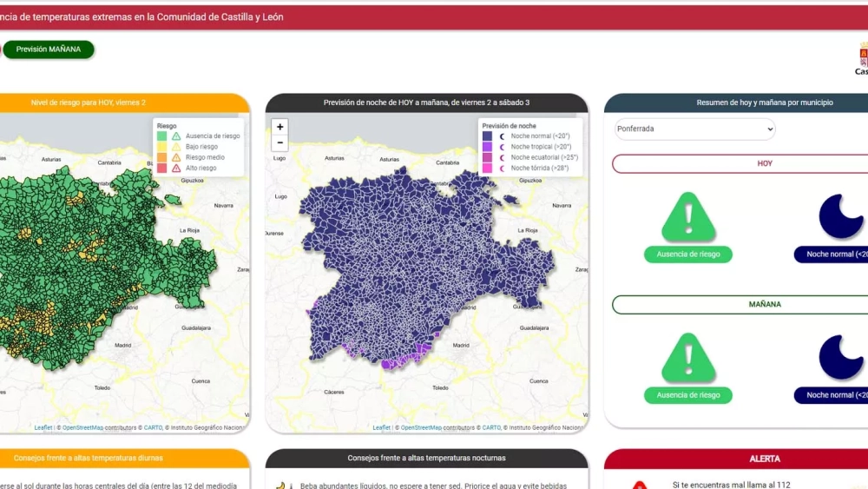The height and width of the screenshot is (489, 868).
Task: Click the green warning triangle under HOY
Action: coord(688,217)
